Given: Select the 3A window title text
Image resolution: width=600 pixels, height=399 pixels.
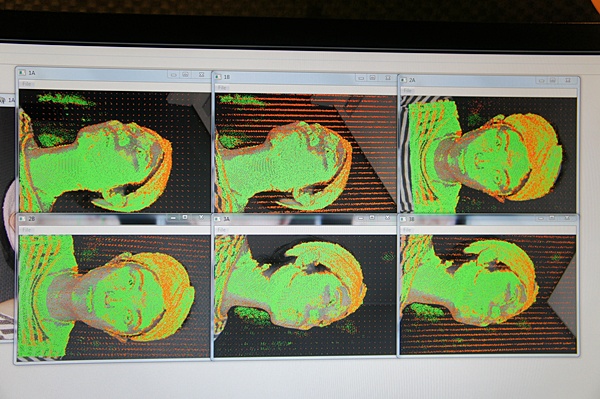Looking at the screenshot, I should [227, 219].
